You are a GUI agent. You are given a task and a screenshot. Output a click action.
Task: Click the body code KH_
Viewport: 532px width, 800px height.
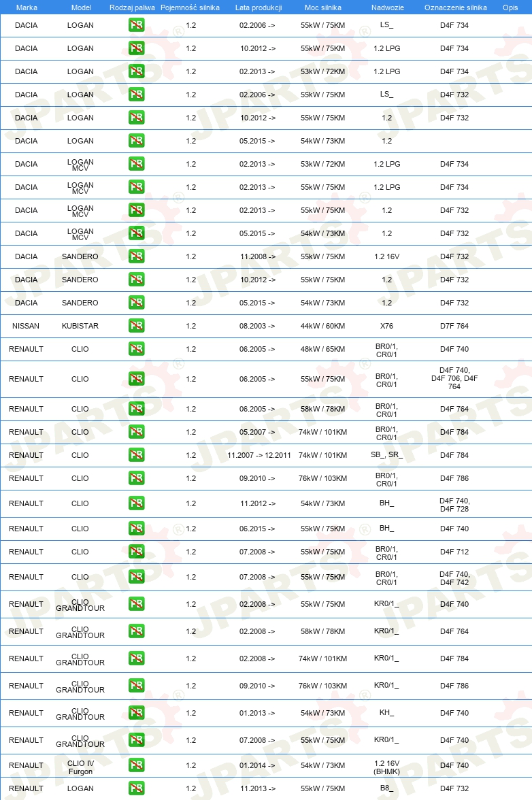tap(386, 713)
